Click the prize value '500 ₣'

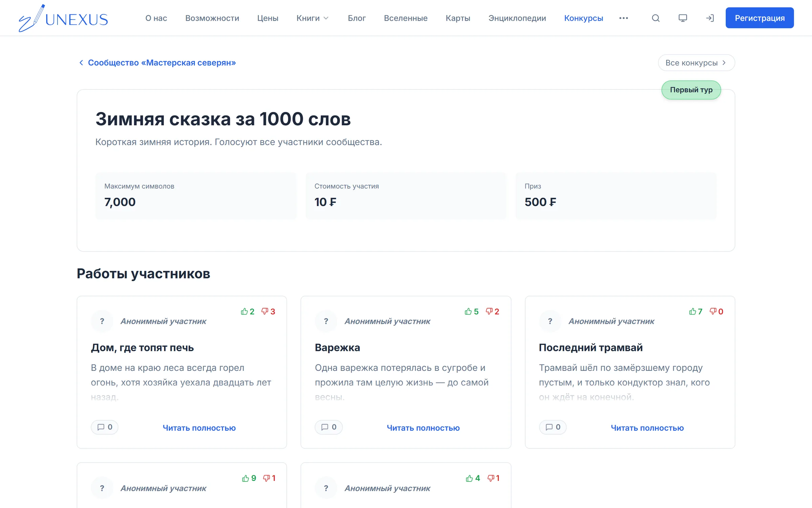[x=540, y=202]
